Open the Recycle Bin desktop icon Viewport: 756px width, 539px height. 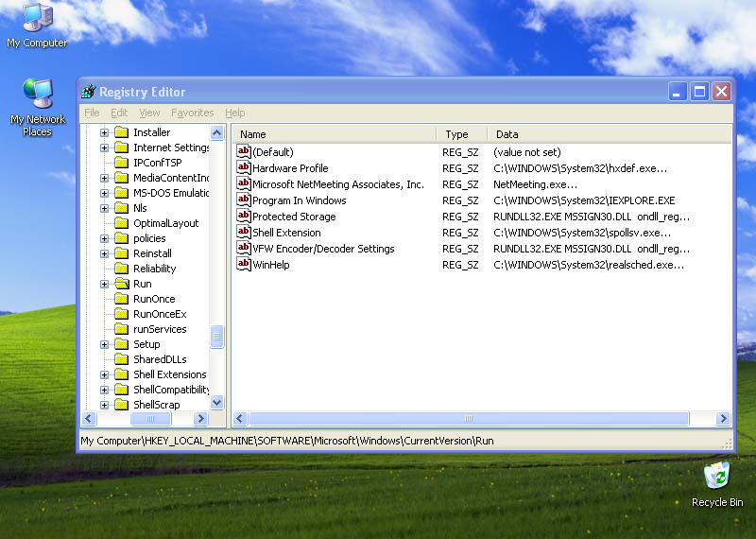(x=717, y=484)
